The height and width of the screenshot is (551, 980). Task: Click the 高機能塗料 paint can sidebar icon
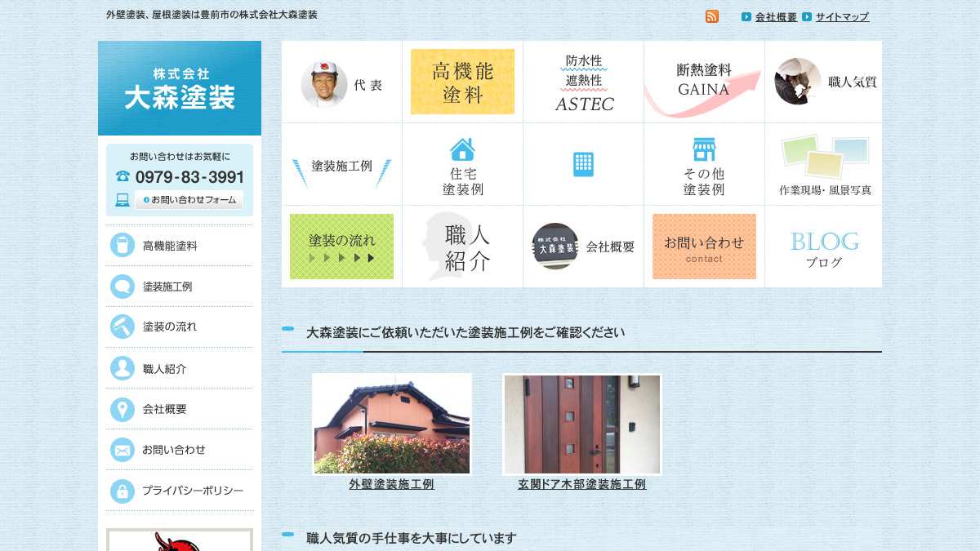[x=122, y=245]
